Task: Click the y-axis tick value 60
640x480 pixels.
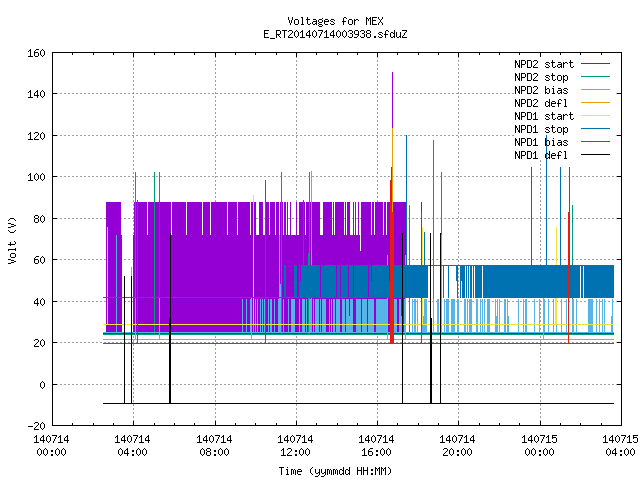Action: point(39,260)
